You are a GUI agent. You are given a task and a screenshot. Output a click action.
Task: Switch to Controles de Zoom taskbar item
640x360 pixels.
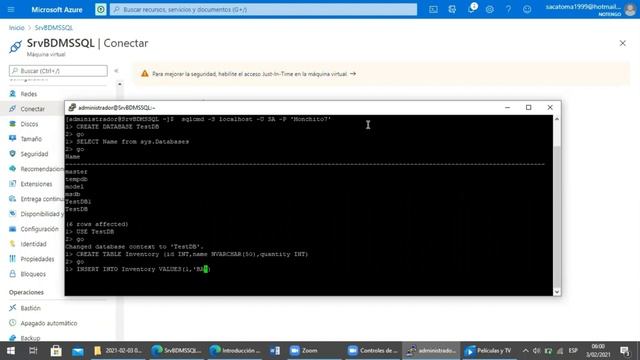tap(373, 351)
